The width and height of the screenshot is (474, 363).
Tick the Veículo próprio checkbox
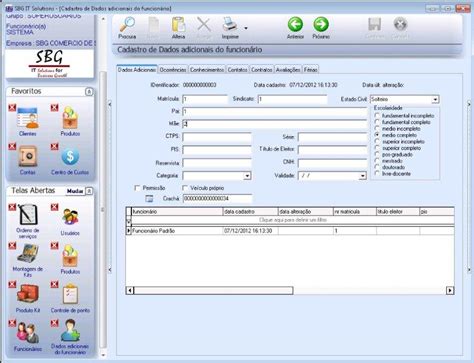[x=185, y=188]
